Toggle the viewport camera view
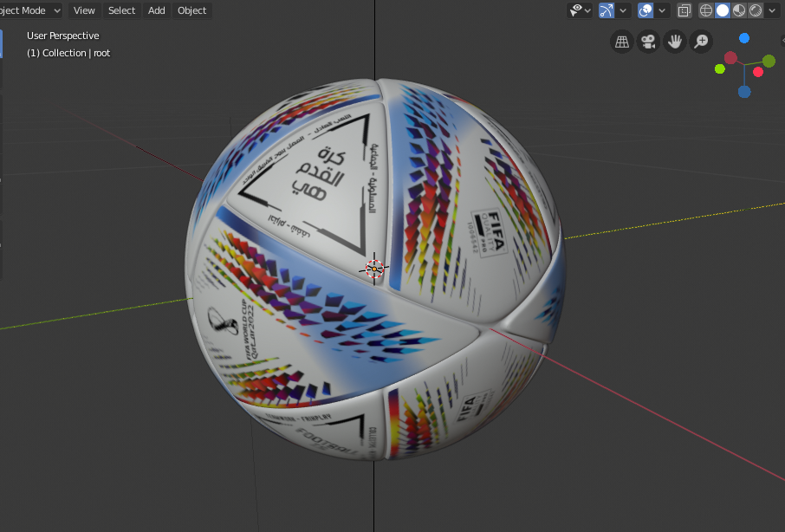Image resolution: width=785 pixels, height=532 pixels. [x=648, y=41]
